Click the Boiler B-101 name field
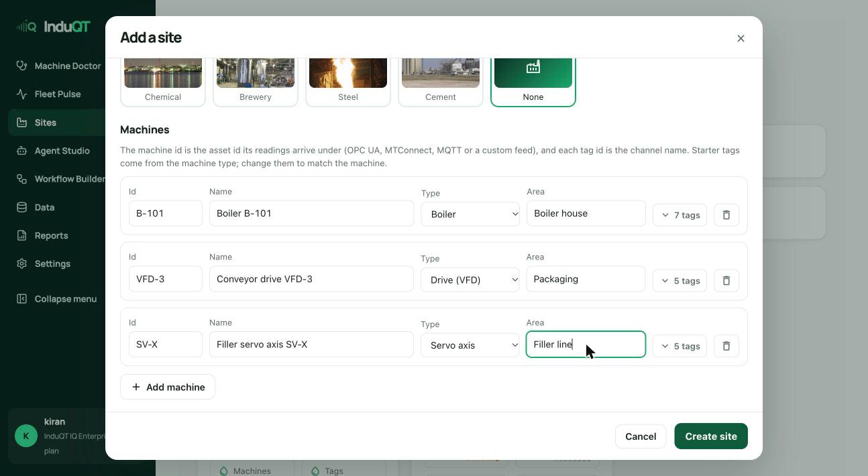The image size is (868, 476). pyautogui.click(x=311, y=213)
